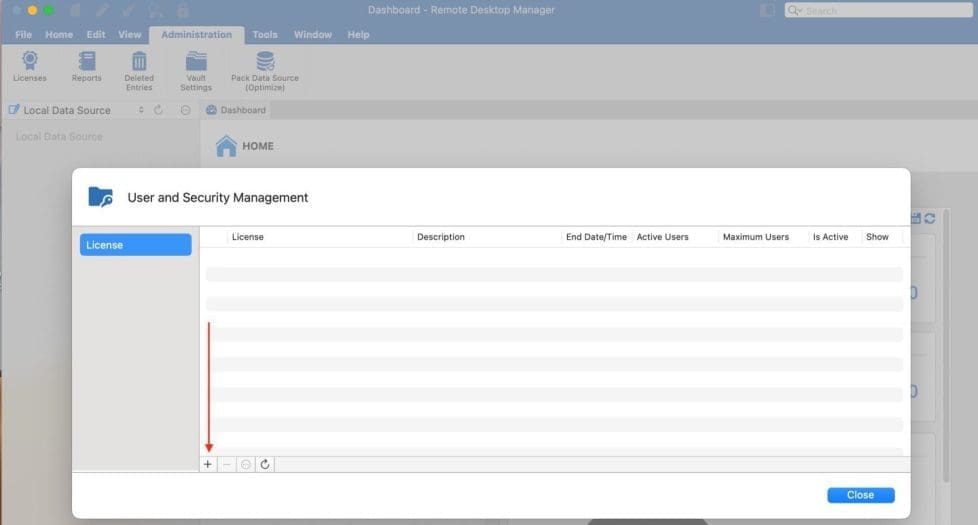Sort by End Date/Time column header
Viewport: 978px width, 525px height.
(x=596, y=237)
